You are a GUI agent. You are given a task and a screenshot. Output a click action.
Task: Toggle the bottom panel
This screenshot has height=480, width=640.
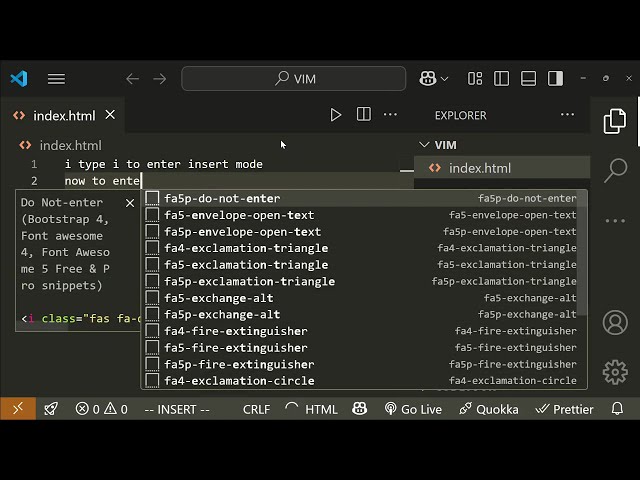tap(528, 78)
